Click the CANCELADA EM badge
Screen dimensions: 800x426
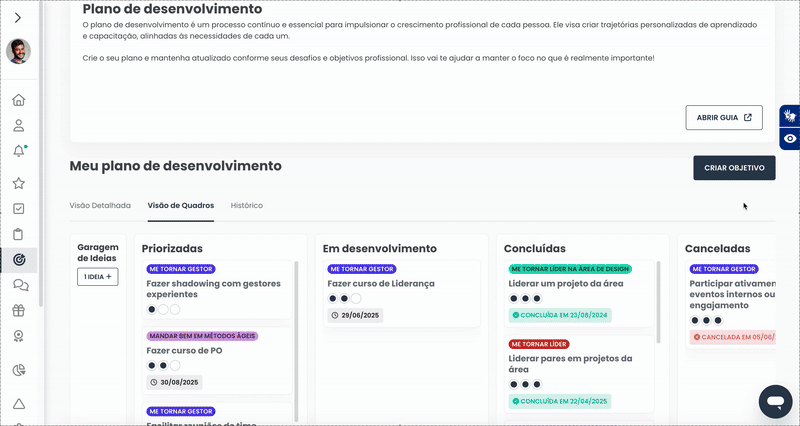click(x=733, y=337)
